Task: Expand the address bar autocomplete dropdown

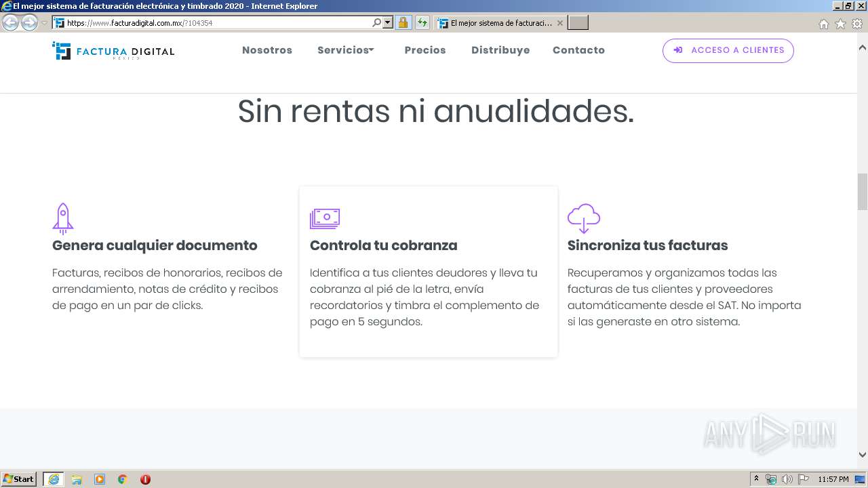Action: pos(388,23)
